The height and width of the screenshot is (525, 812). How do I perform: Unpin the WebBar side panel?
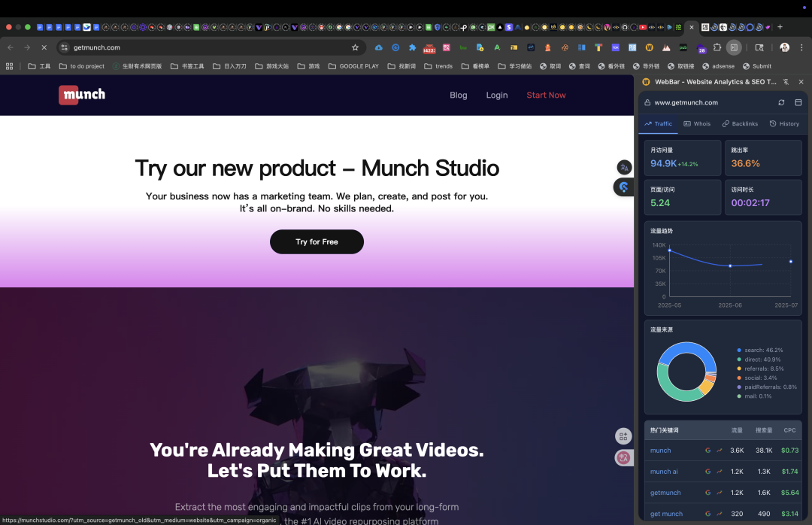786,82
